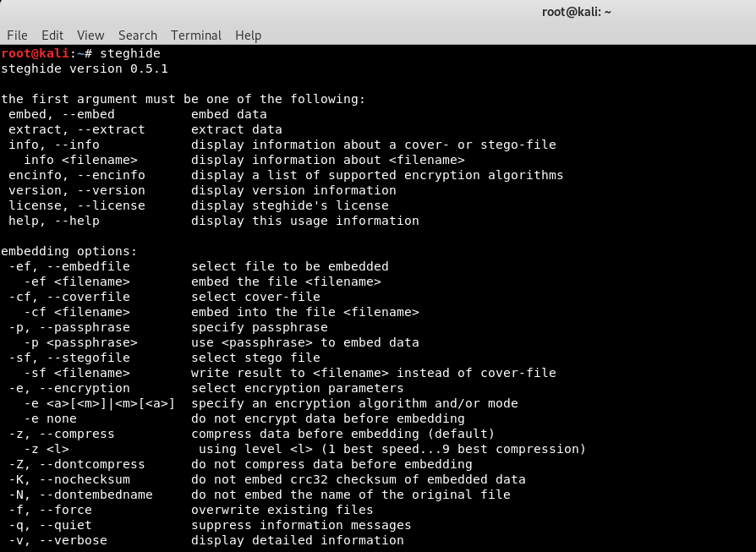This screenshot has width=756, height=552.
Task: Click the '-Z, --dontcompress' option text
Action: pos(77,464)
